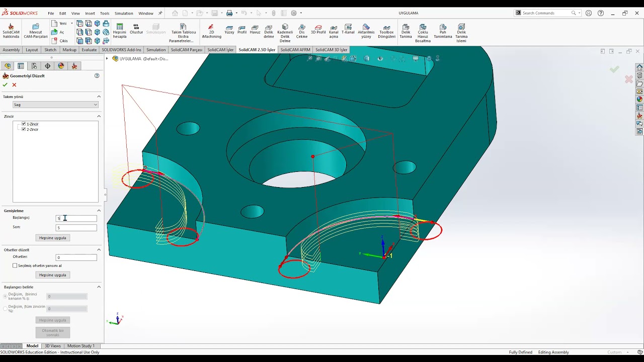Open SolidWorks options gear icon
Image resolution: width=644 pixels, height=362 pixels.
[x=294, y=13]
